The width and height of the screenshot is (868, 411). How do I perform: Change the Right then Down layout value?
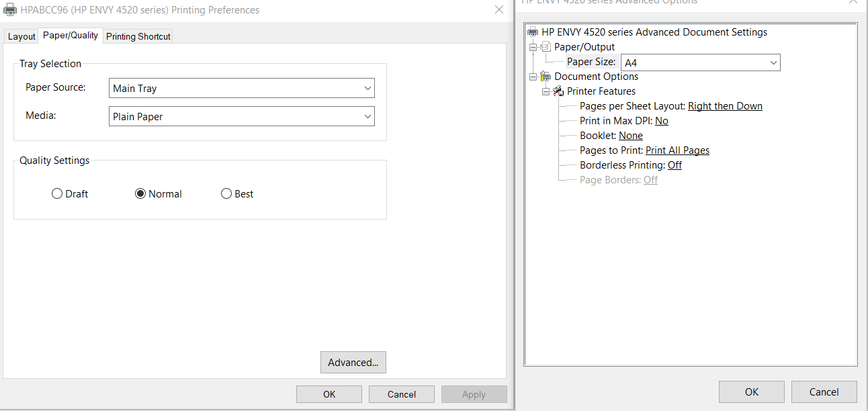725,106
